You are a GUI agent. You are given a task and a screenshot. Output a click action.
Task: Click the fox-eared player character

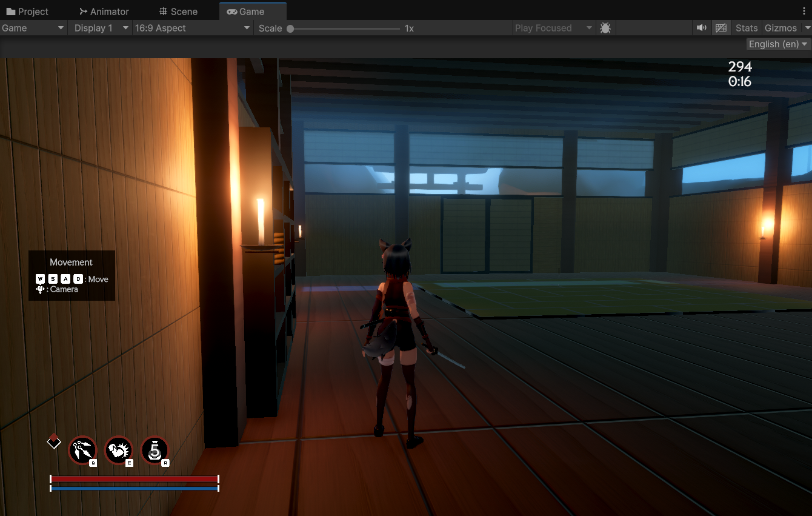(x=401, y=343)
